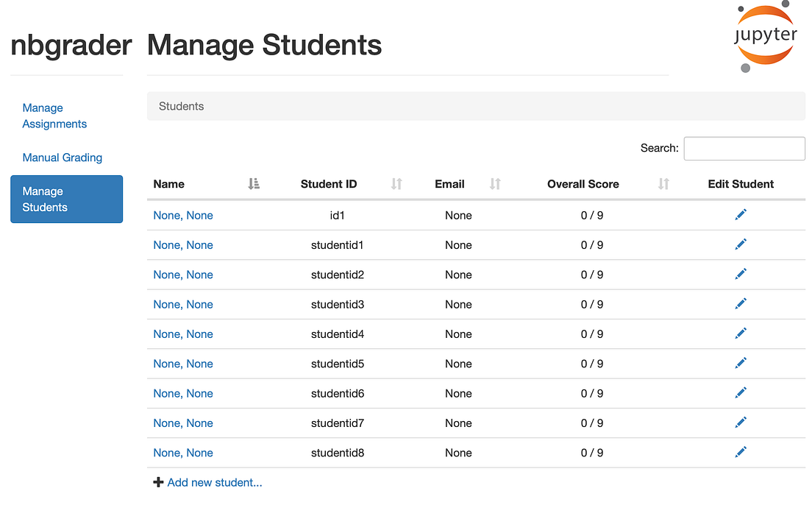Toggle the Student ID sort order

pos(396,184)
